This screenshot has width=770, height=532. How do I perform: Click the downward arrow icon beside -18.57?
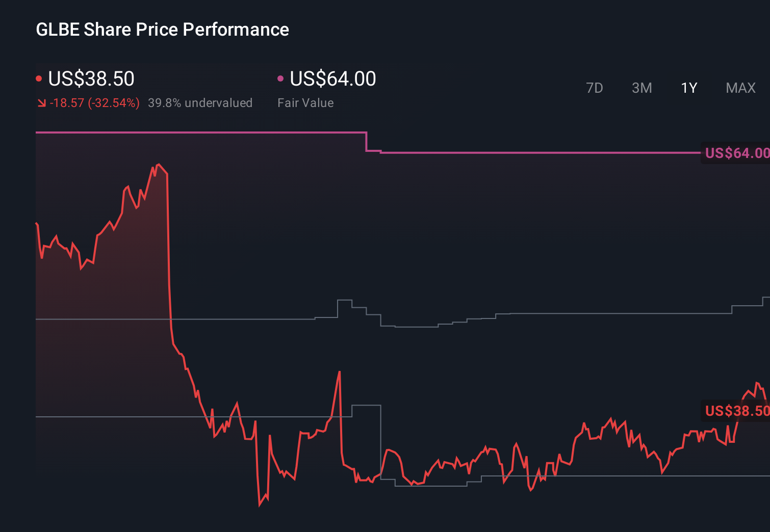coord(42,103)
